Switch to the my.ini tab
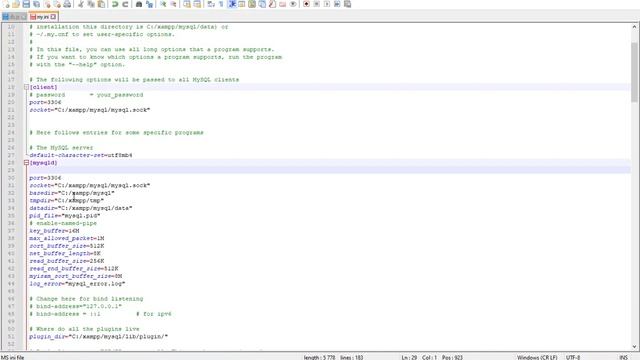640x360 pixels. 42,17
